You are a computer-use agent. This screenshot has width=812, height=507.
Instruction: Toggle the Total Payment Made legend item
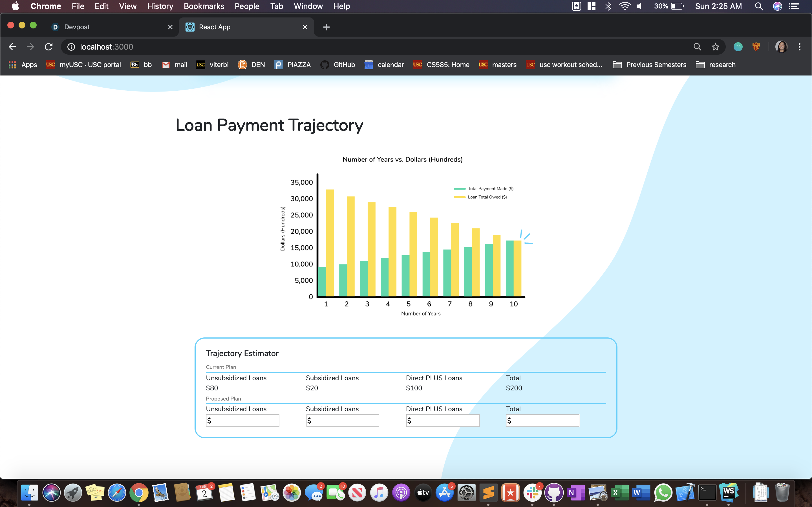[x=484, y=188]
